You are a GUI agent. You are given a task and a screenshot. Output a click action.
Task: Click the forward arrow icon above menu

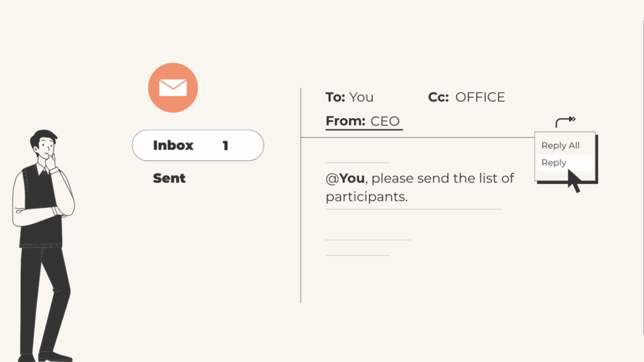[x=565, y=121]
